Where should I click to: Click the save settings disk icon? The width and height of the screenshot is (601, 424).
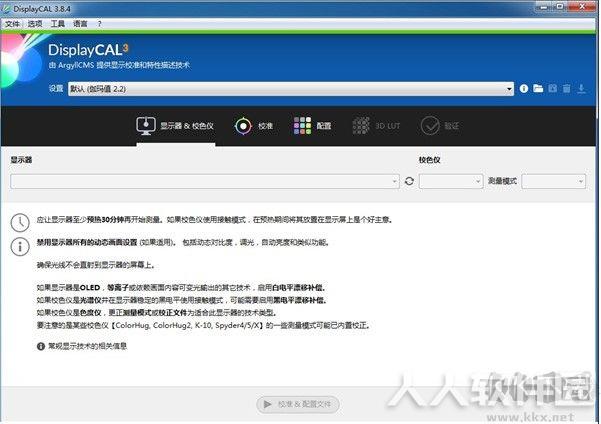pyautogui.click(x=552, y=89)
